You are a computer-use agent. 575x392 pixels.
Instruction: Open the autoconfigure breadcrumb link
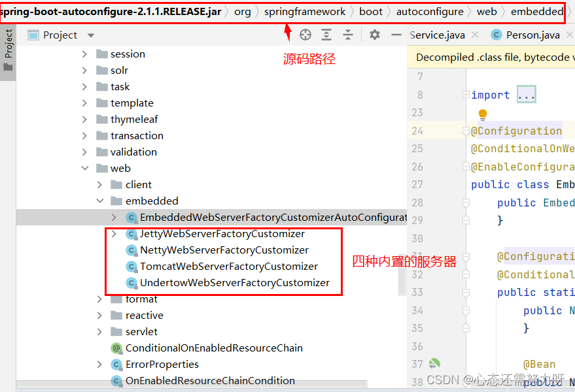point(430,11)
